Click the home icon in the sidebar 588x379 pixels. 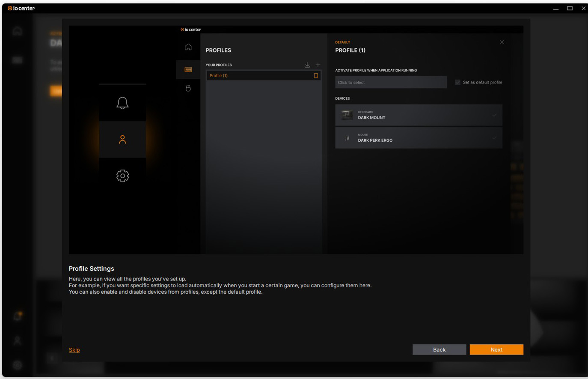188,47
